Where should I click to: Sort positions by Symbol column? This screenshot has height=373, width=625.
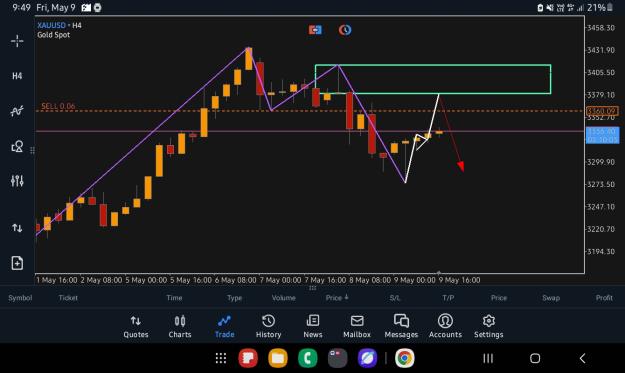(20, 298)
